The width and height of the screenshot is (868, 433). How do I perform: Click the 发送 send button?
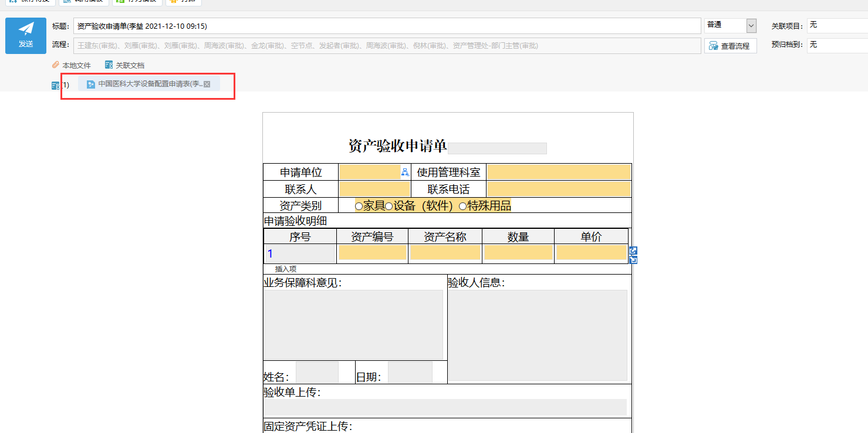coord(26,36)
